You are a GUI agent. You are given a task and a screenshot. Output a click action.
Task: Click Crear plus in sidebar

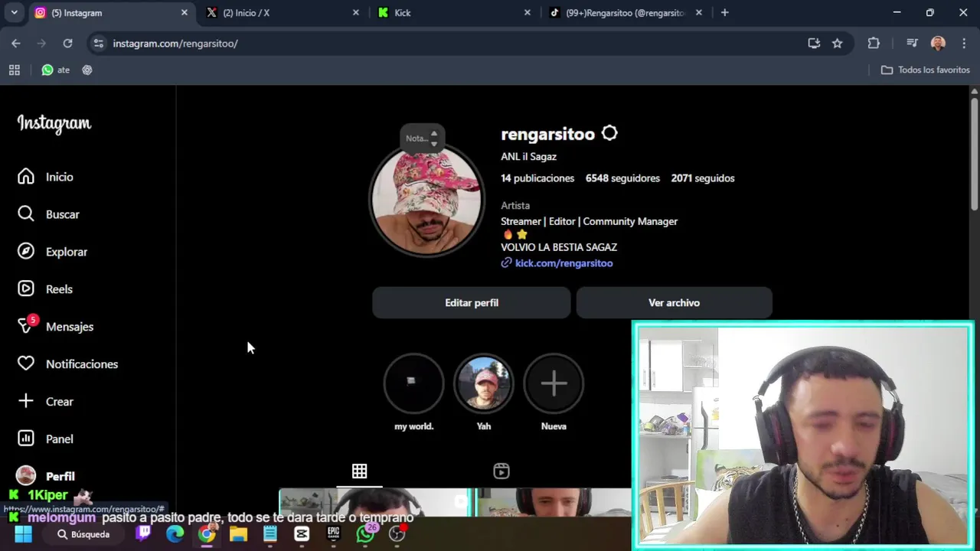[46, 402]
